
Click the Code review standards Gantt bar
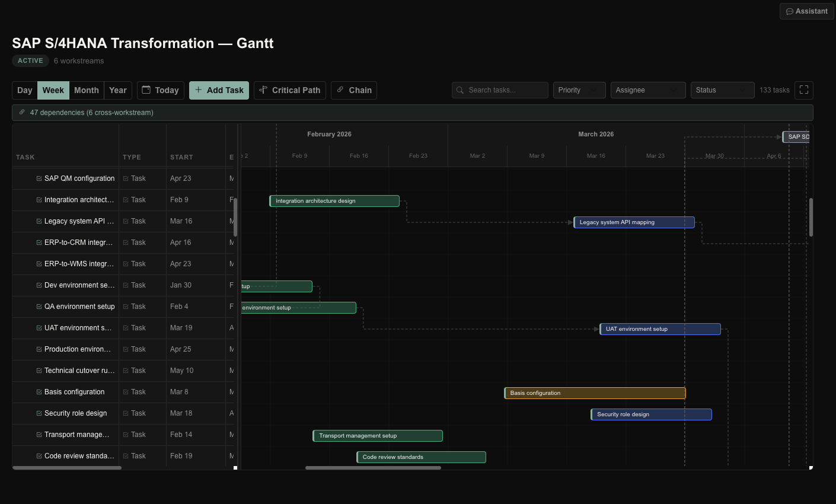[421, 457]
